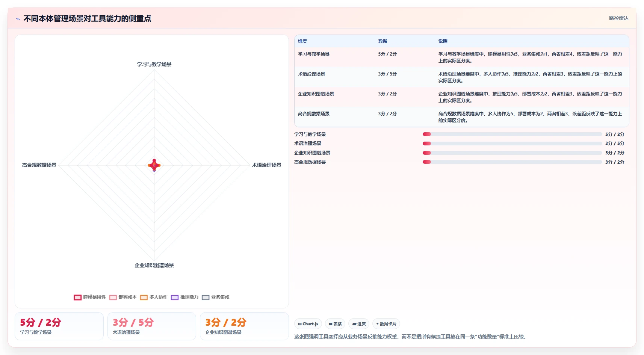The height and width of the screenshot is (355, 644).
Task: Click the footer note starting 这张图强调工具选择
Action: click(411, 337)
